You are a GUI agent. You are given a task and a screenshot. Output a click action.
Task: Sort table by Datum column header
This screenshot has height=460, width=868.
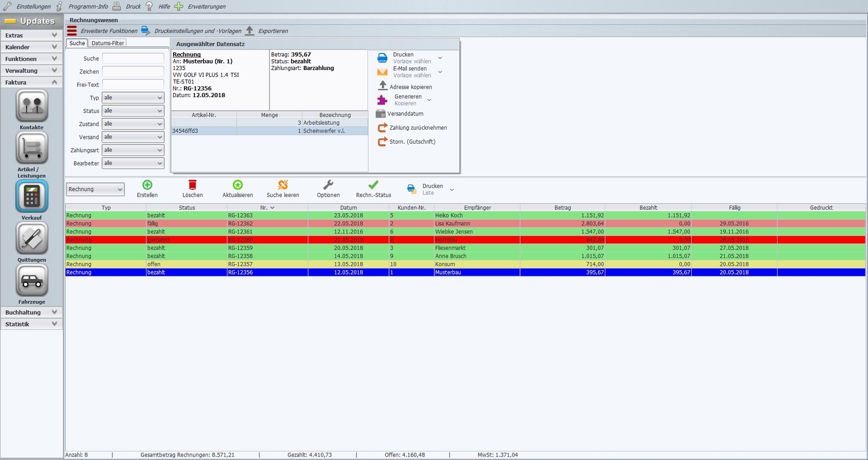tap(348, 208)
